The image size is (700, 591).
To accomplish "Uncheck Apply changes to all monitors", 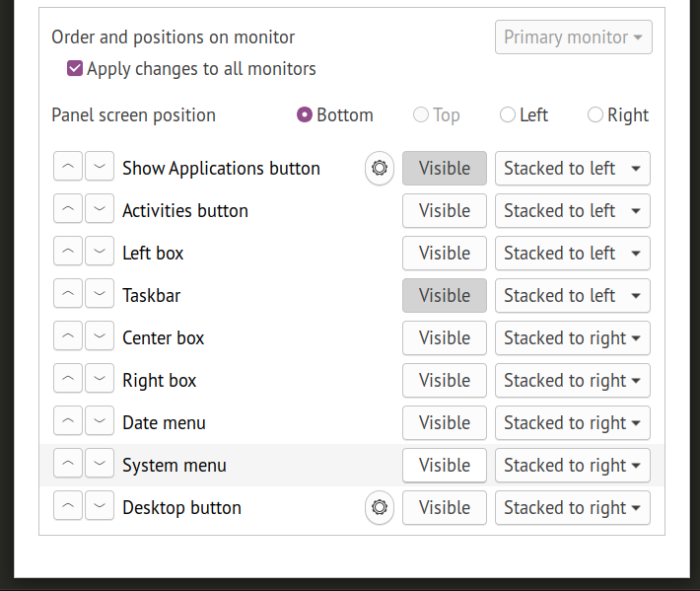I will [x=75, y=69].
